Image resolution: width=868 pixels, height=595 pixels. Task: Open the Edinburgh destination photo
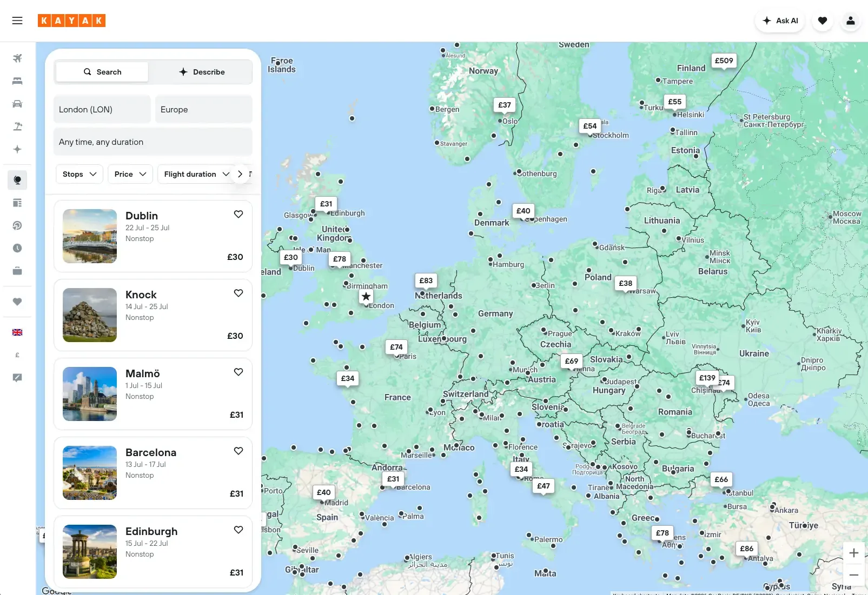[x=90, y=552]
